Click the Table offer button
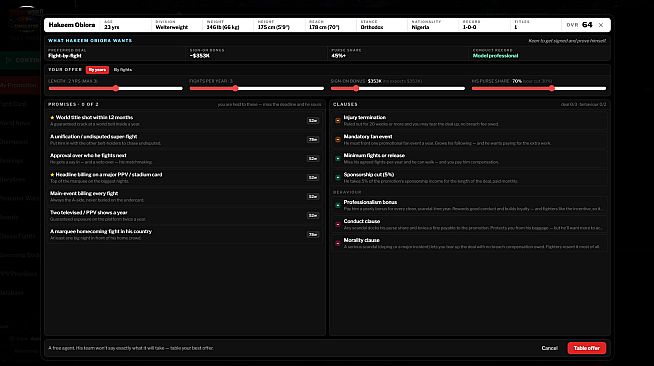 click(x=586, y=348)
